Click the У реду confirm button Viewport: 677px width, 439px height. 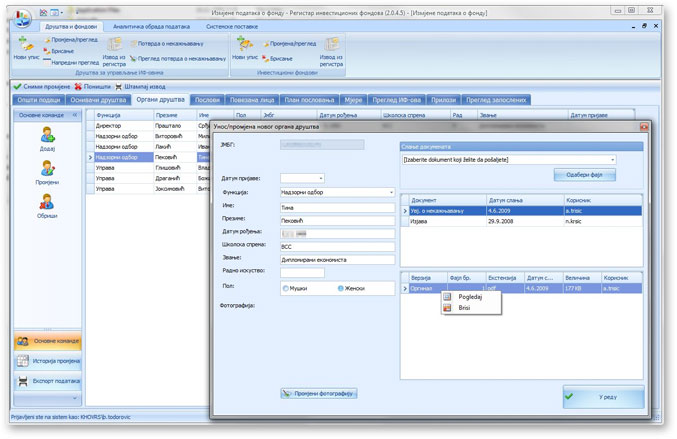(x=602, y=397)
